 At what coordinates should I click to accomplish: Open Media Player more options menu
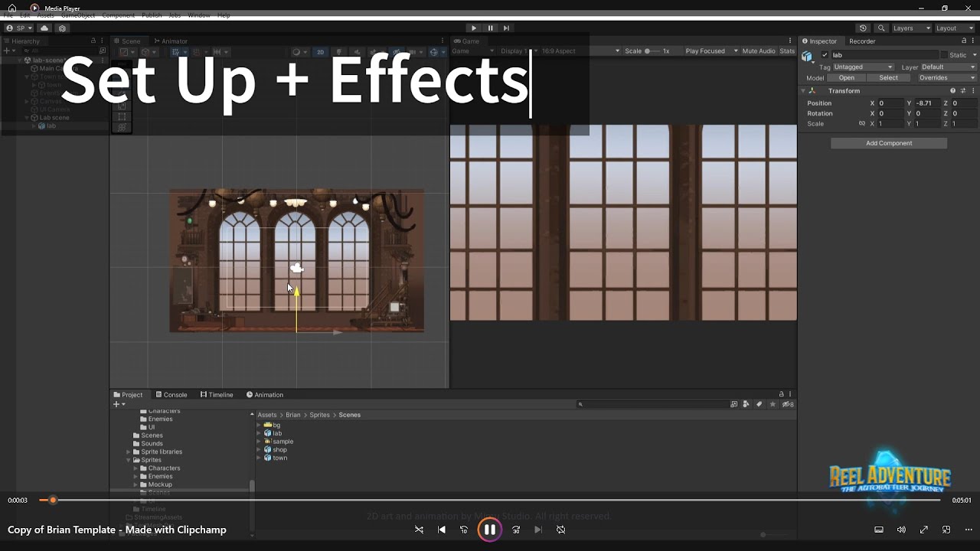pos(969,530)
